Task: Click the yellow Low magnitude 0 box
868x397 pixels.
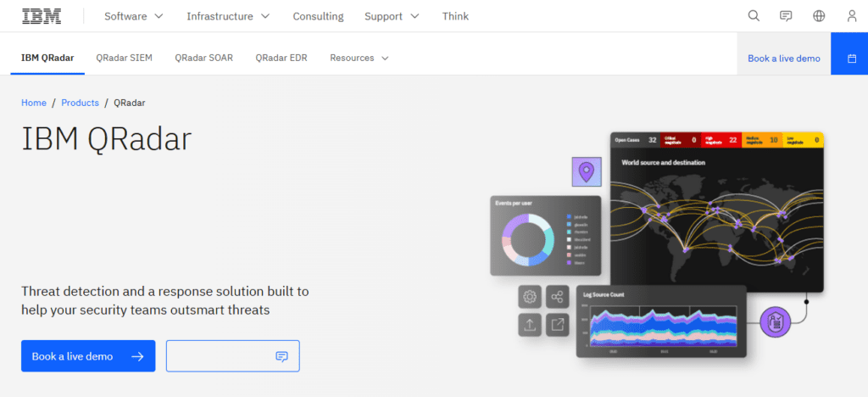Action: tap(804, 140)
